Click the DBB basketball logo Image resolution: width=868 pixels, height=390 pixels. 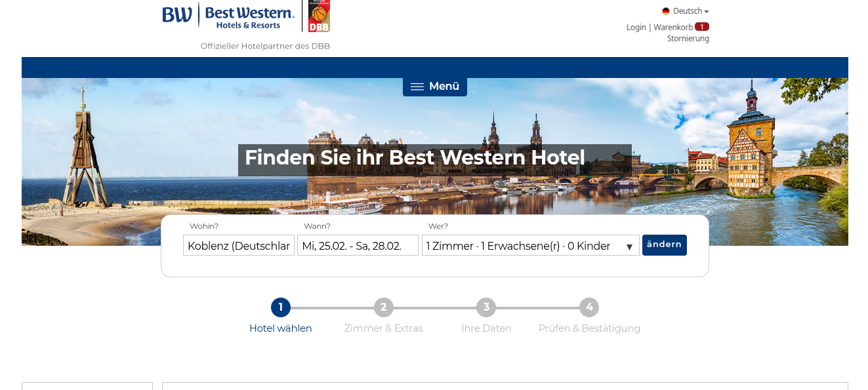point(320,16)
